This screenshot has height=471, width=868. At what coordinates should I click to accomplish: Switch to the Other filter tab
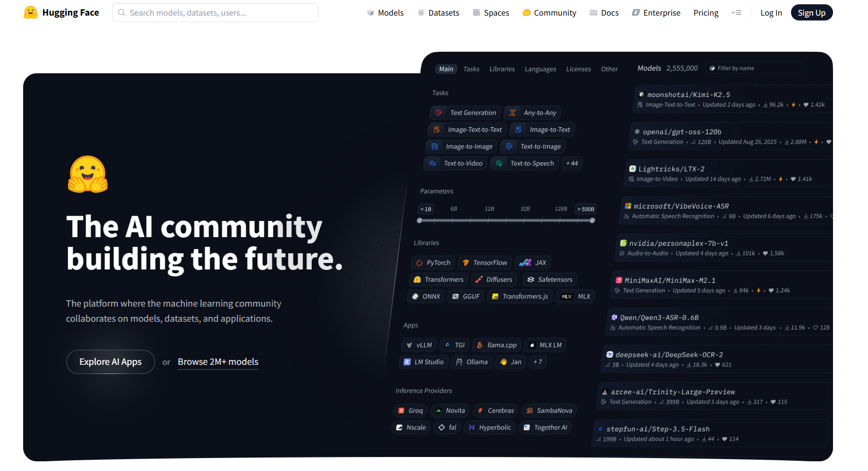[610, 69]
